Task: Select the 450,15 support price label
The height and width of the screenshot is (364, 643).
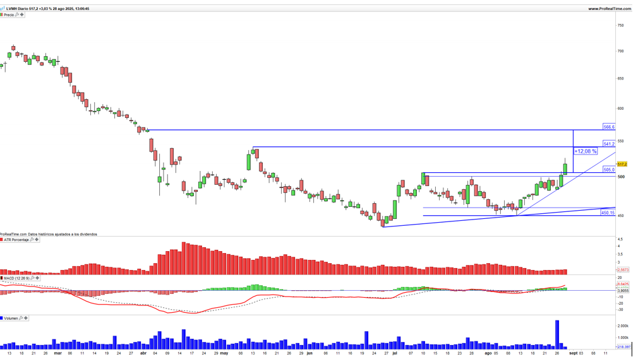Action: [609, 213]
